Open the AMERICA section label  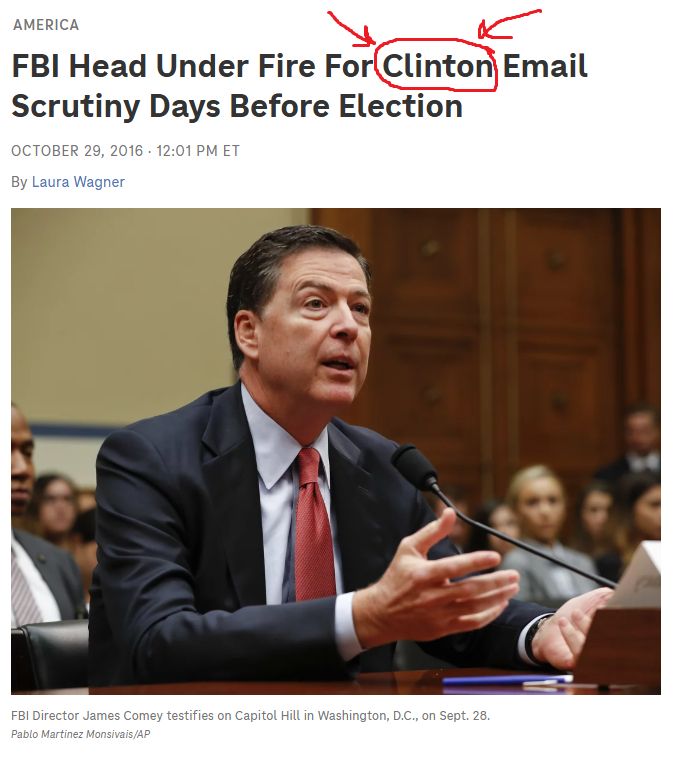[x=46, y=25]
